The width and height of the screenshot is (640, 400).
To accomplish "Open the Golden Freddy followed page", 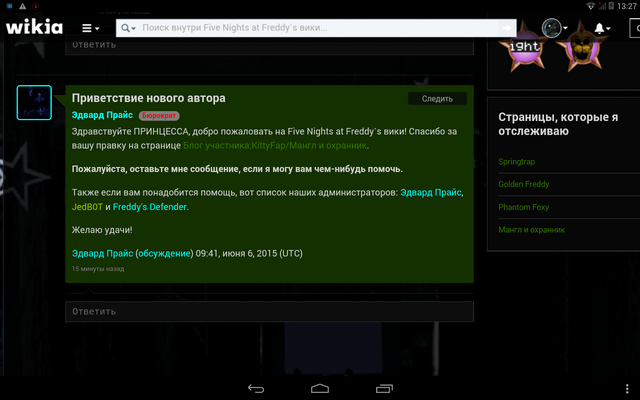I will pyautogui.click(x=524, y=184).
